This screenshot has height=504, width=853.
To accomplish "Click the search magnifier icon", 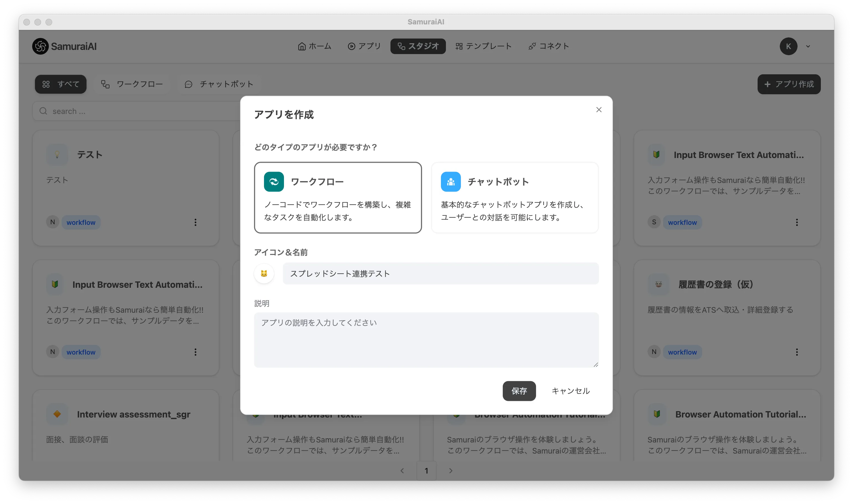I will click(43, 111).
